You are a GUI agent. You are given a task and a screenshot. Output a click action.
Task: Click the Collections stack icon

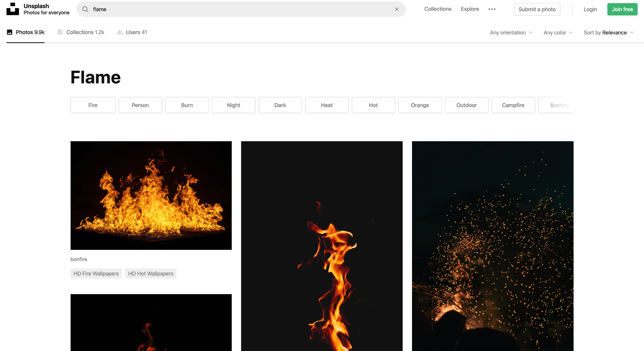(x=60, y=32)
